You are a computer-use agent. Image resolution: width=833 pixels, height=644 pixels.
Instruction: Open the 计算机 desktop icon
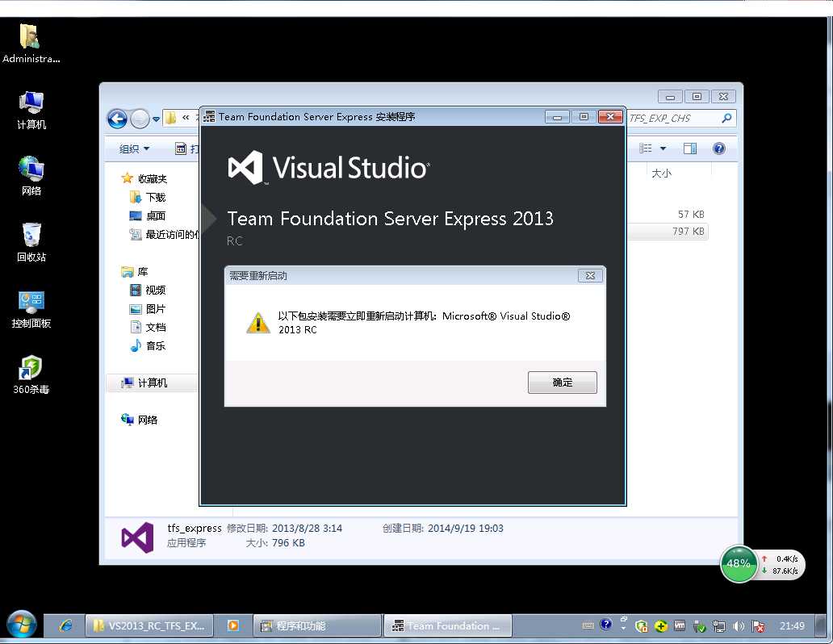point(31,110)
